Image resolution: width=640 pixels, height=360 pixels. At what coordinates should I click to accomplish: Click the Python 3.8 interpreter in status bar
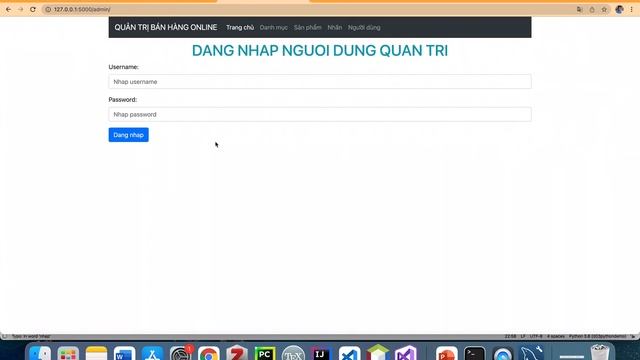[598, 336]
